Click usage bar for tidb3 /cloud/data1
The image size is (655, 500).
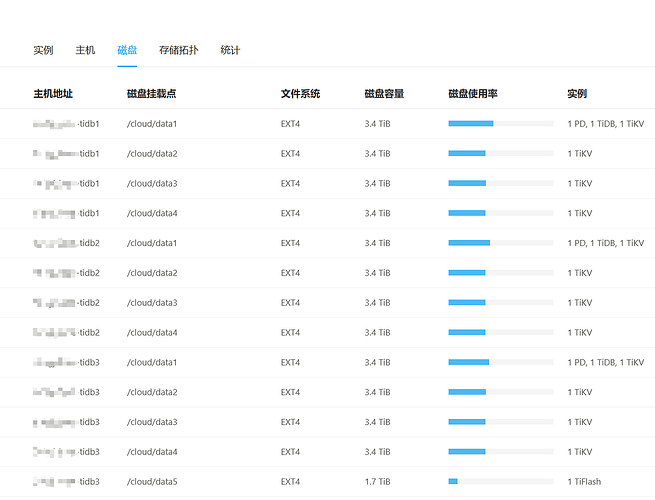pos(501,362)
